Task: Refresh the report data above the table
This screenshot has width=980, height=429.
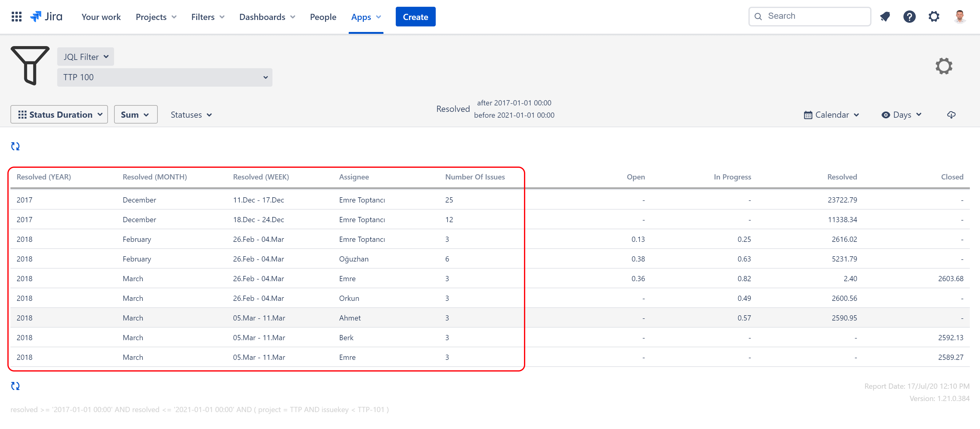Action: tap(15, 146)
